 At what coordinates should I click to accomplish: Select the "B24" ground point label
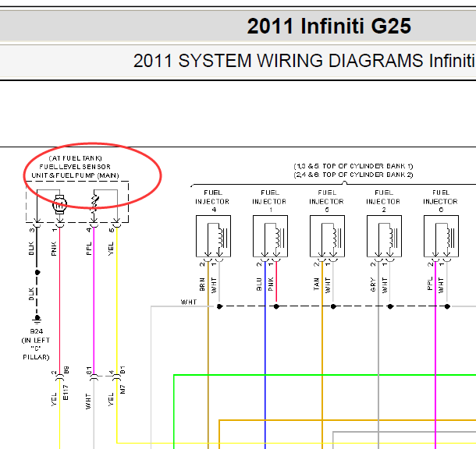[37, 331]
